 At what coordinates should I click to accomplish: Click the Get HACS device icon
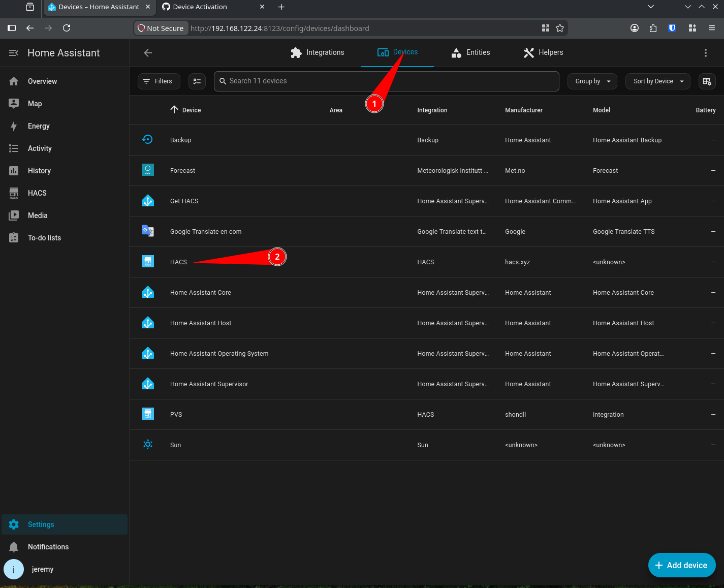point(148,201)
